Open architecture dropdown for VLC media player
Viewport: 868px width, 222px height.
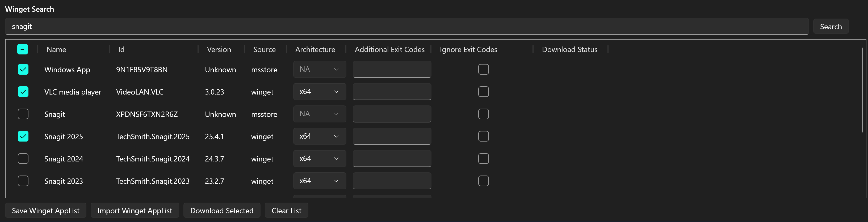319,92
